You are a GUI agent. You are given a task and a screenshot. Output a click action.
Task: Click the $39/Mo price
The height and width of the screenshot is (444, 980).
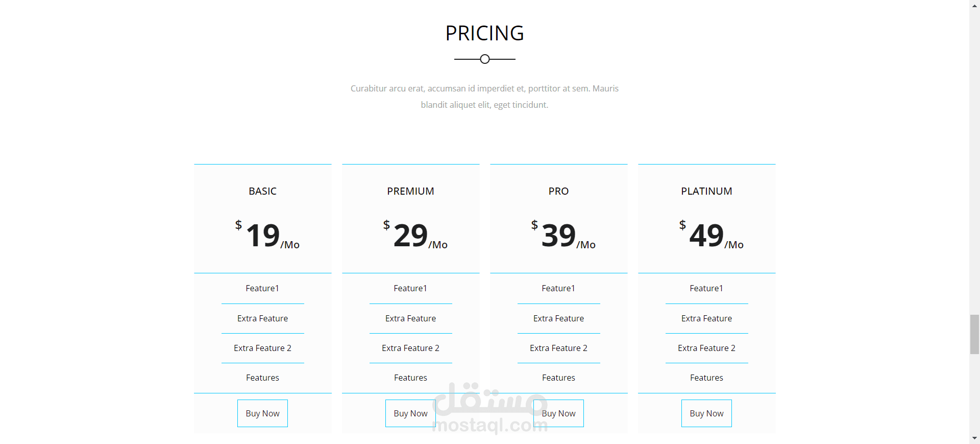point(563,235)
